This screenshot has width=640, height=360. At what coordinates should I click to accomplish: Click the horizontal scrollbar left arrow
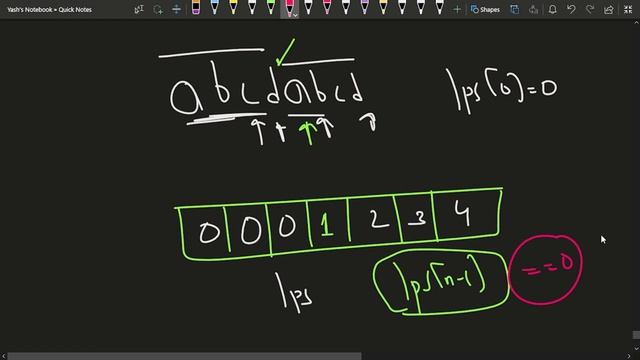3,356
